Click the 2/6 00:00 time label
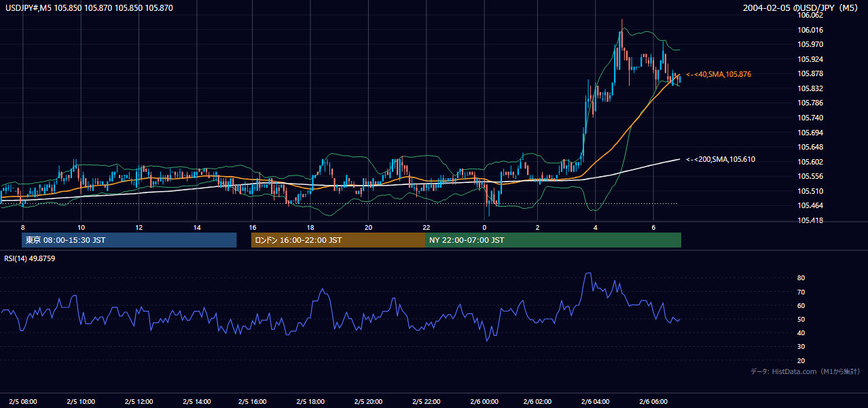 pos(483,401)
